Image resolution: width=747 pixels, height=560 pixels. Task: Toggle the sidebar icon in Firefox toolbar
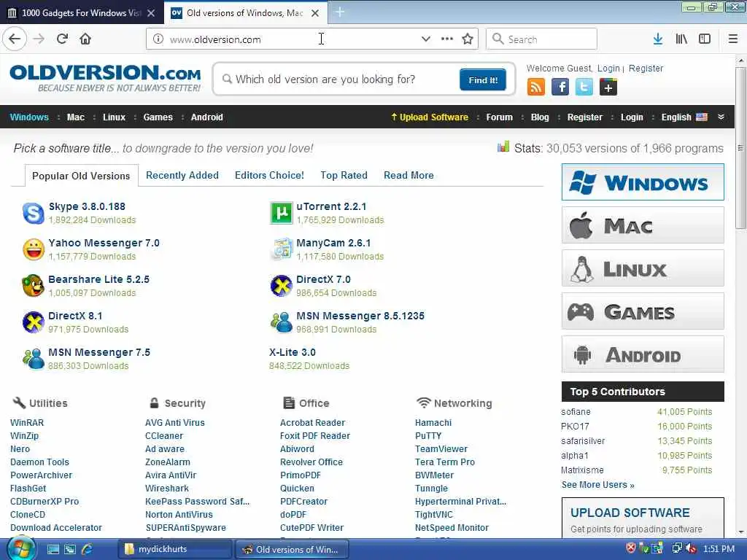(705, 39)
